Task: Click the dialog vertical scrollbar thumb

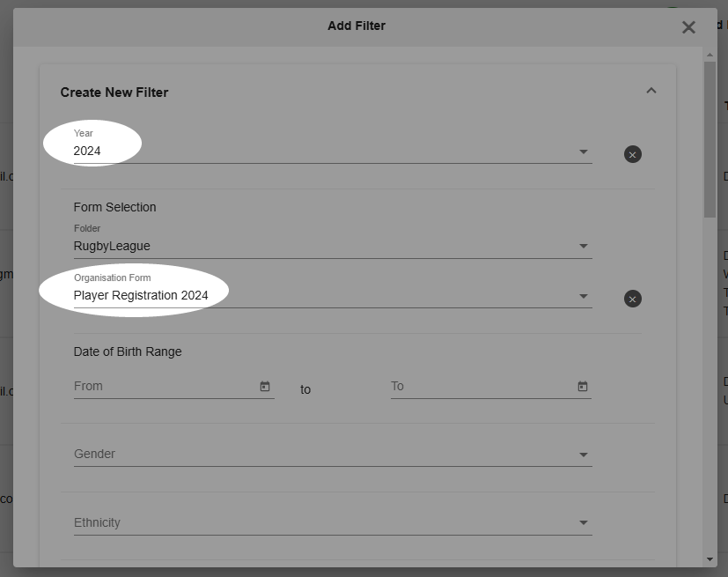Action: click(x=710, y=139)
